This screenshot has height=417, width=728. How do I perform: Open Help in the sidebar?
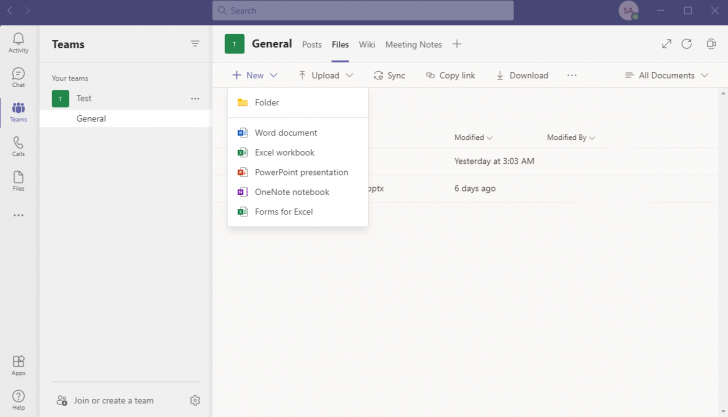click(x=19, y=400)
